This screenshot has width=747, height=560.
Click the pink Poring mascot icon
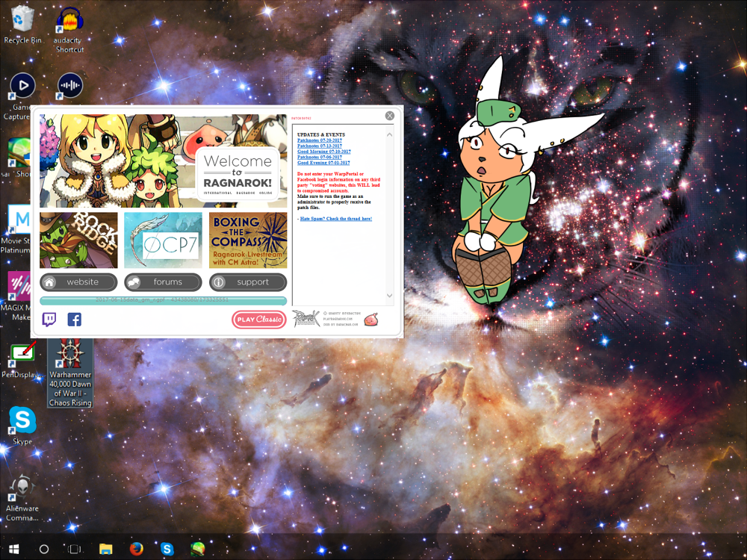coord(373,319)
